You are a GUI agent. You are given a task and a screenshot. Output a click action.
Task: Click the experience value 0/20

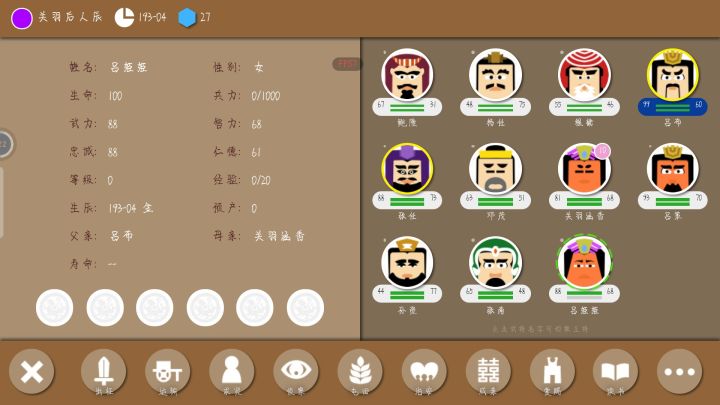click(261, 180)
